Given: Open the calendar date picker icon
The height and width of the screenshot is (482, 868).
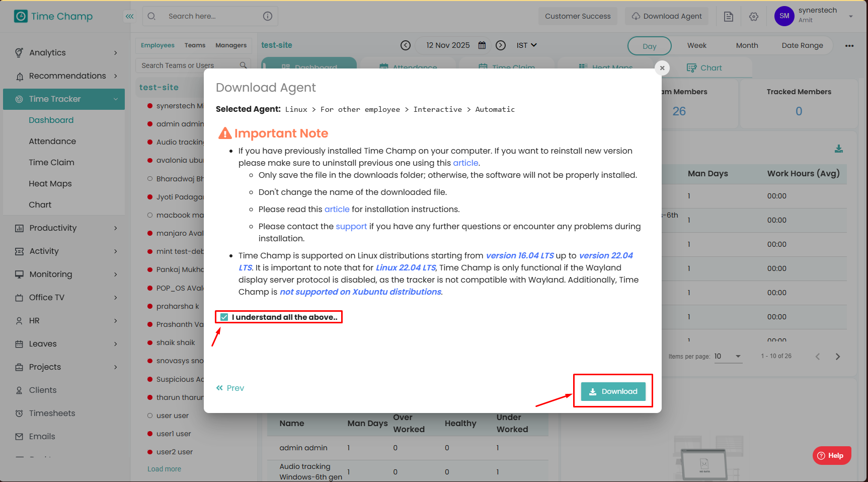Looking at the screenshot, I should pos(482,45).
